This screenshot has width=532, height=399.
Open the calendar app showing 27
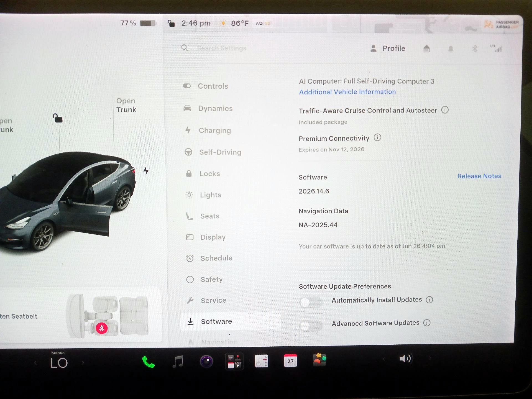click(290, 361)
